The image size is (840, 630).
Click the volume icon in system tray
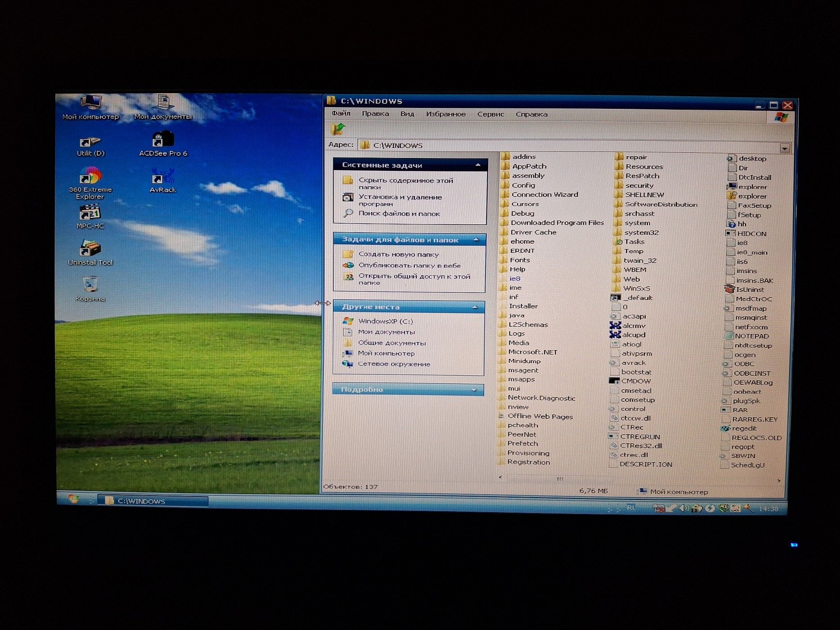coord(684,508)
